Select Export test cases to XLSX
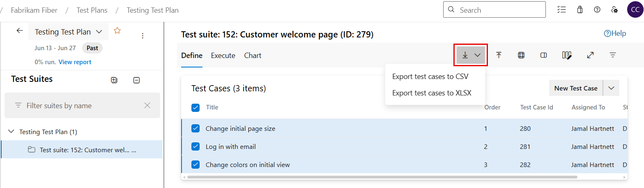 coord(432,93)
